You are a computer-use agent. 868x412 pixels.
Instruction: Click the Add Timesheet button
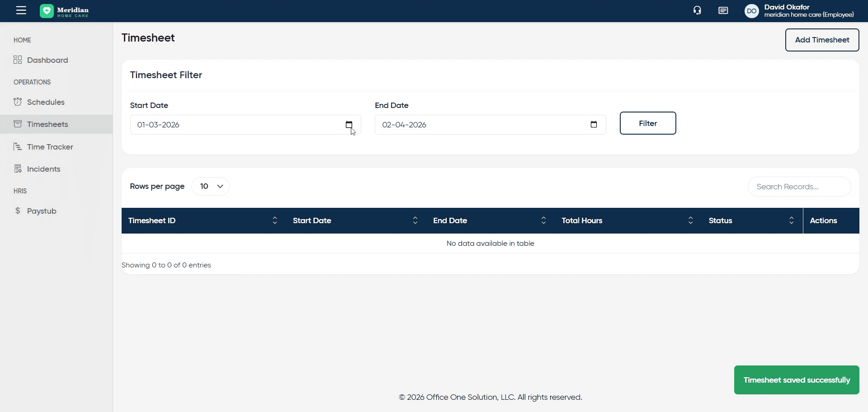coord(821,40)
